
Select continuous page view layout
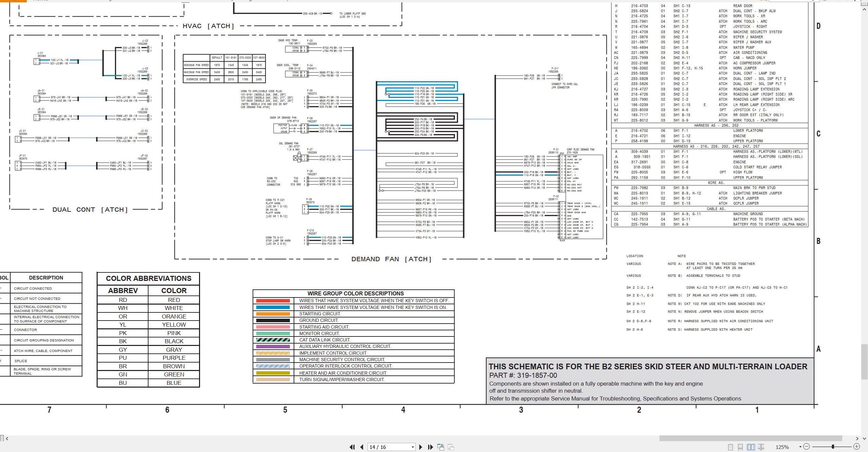[x=741, y=447]
